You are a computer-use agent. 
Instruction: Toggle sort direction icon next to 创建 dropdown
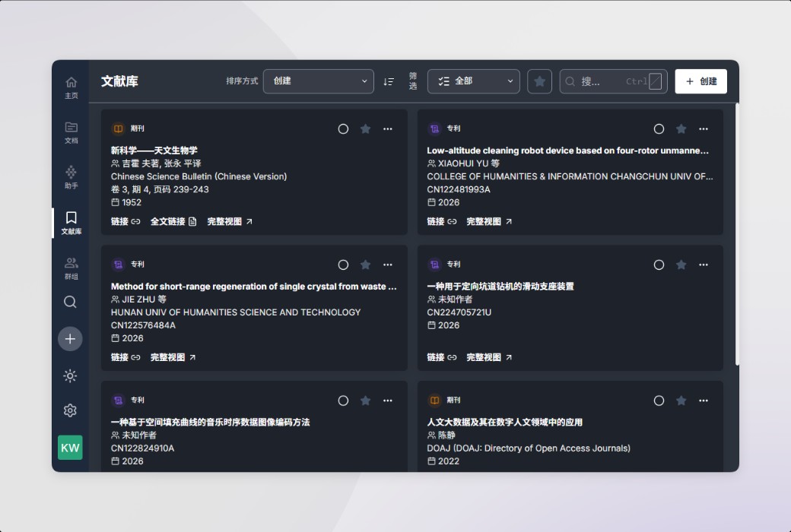point(389,81)
